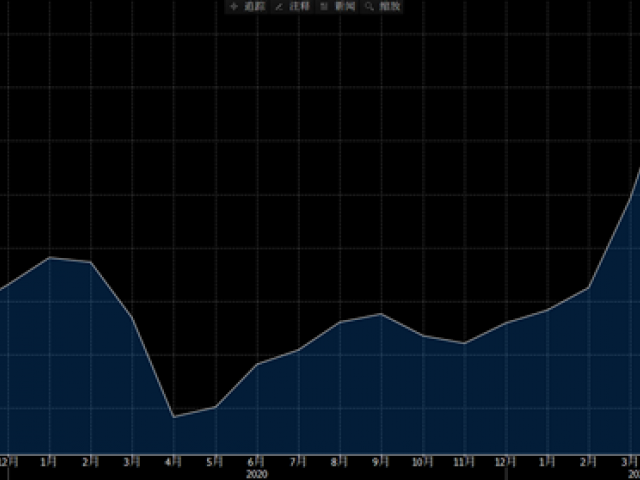This screenshot has width=640, height=480.
Task: Click the 6月 axis label above 2020
Action: (257, 462)
